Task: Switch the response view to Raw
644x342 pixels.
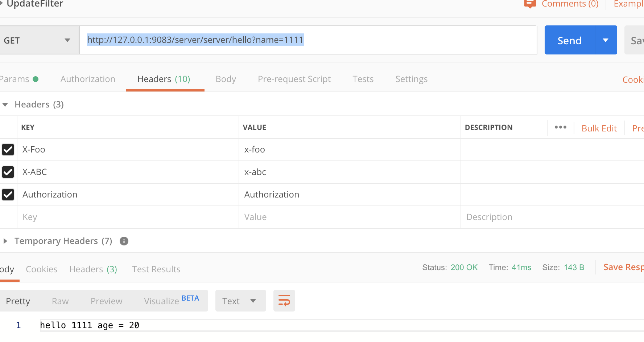Action: click(x=60, y=301)
